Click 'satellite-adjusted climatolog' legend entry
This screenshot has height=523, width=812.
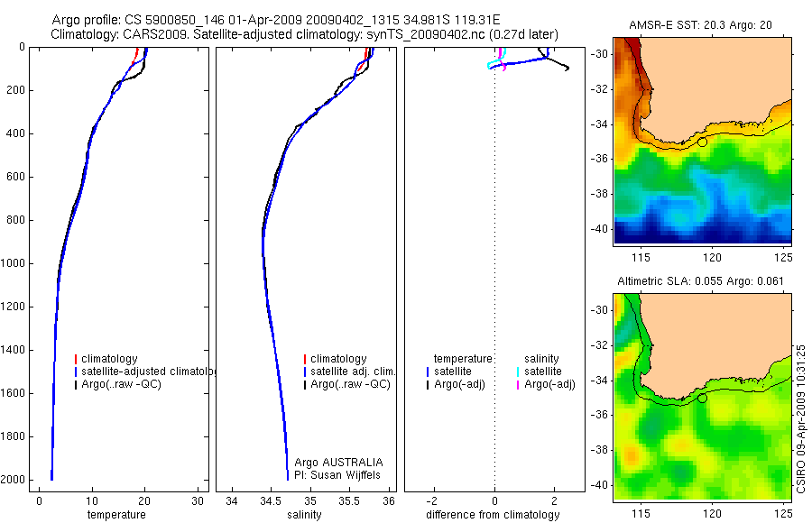click(149, 372)
